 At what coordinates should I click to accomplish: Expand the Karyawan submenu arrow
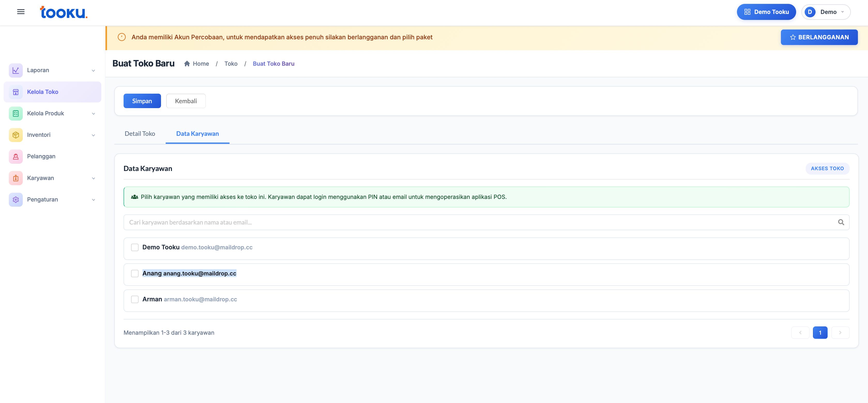point(93,178)
